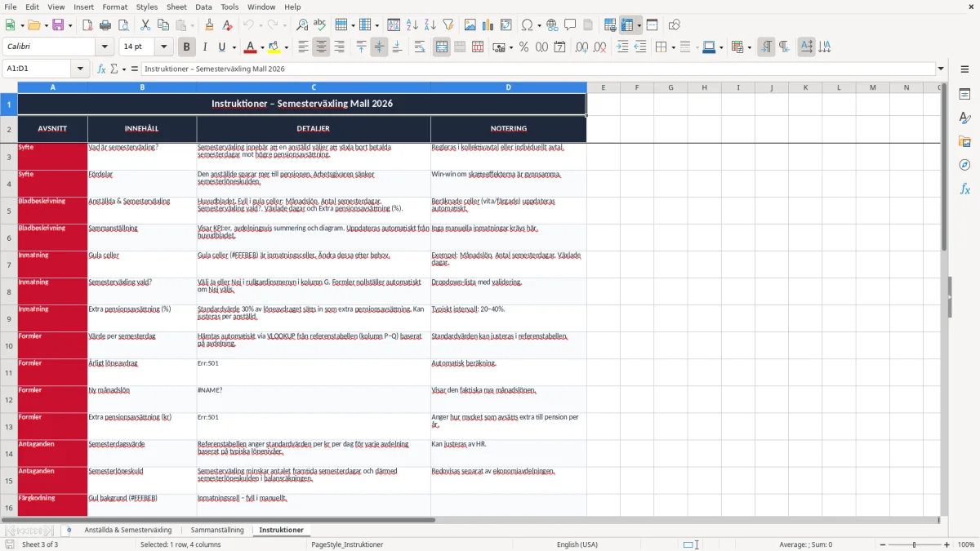Insert a hyperlink
The width and height of the screenshot is (980, 551).
tap(552, 25)
